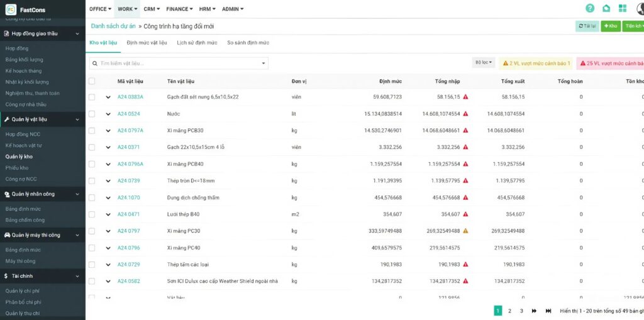Image resolution: width=644 pixels, height=320 pixels.
Task: Expand the A24.0524 row chevron
Action: tap(108, 114)
